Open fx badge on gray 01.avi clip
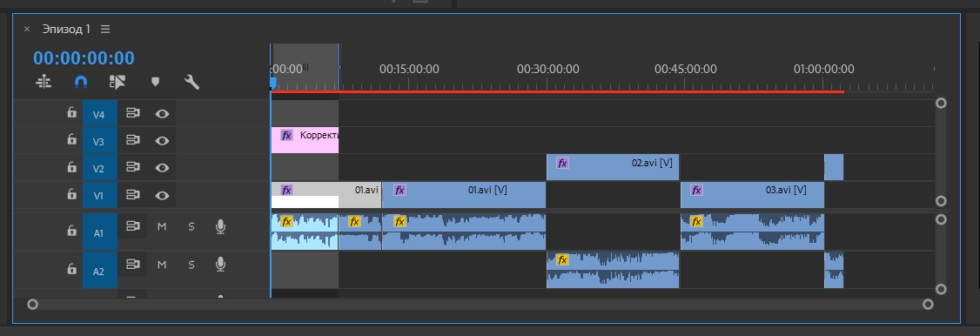This screenshot has height=336, width=980. point(286,191)
